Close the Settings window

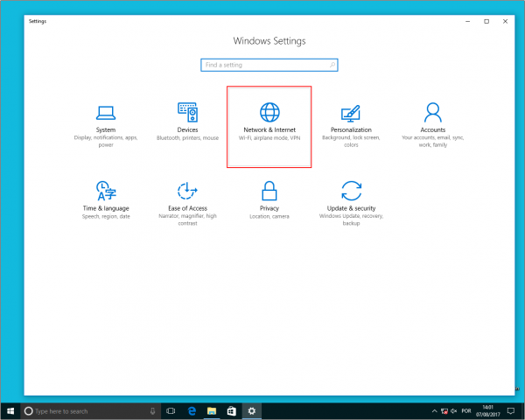pyautogui.click(x=505, y=21)
